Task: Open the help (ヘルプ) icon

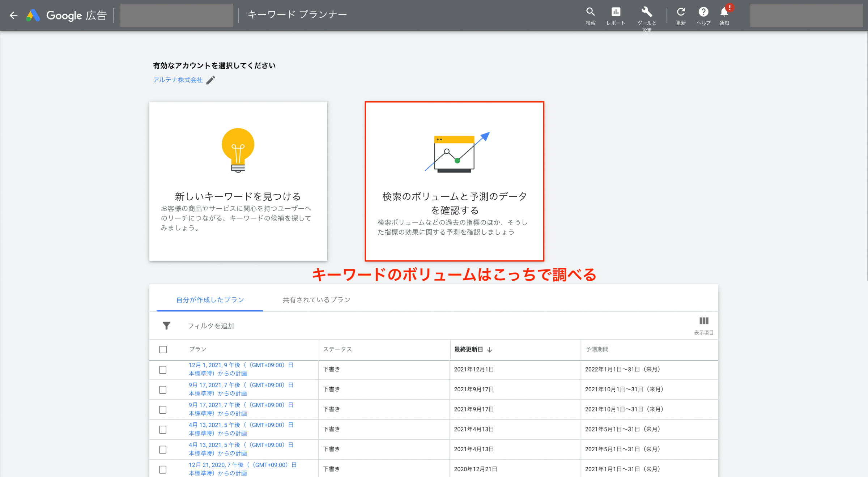Action: point(703,16)
